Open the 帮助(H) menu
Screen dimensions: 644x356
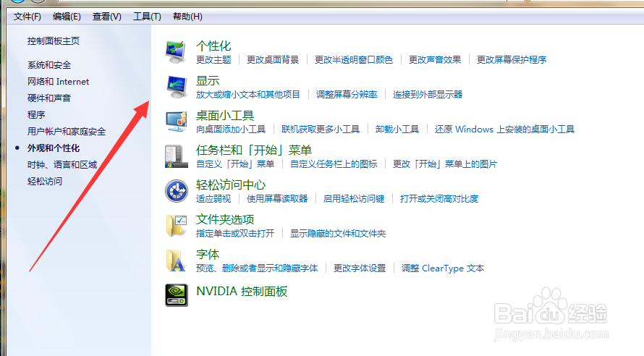187,17
